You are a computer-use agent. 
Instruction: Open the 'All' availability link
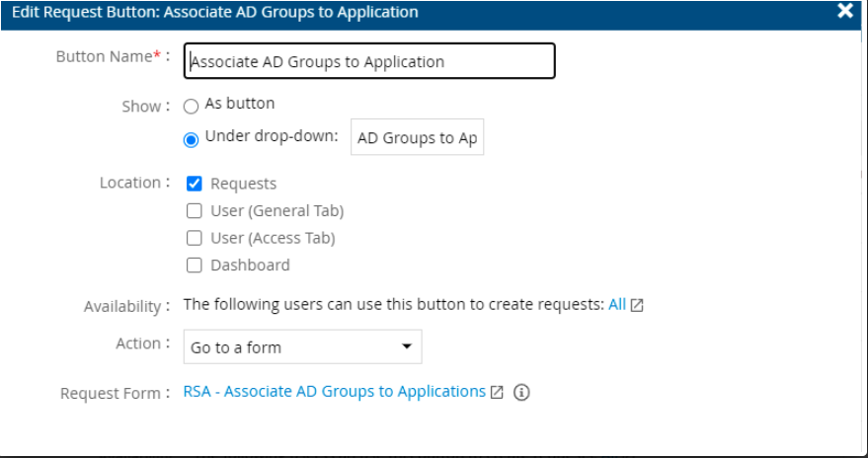[x=617, y=305]
